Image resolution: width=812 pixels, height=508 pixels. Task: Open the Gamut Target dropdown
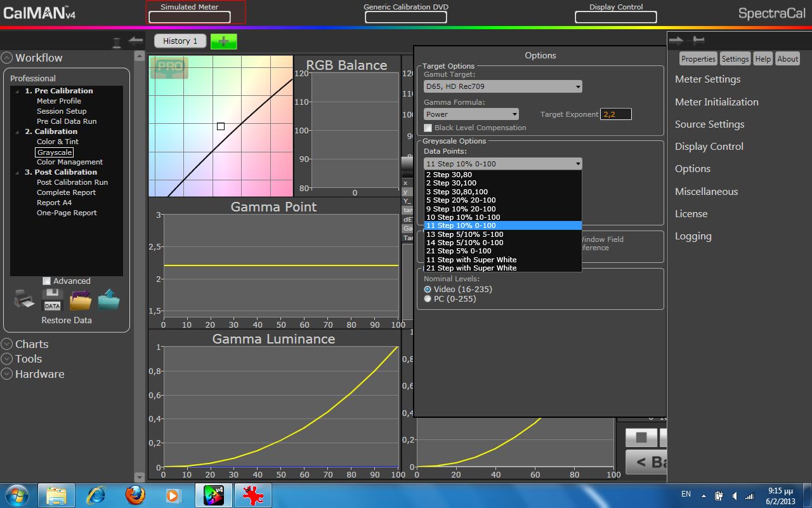pyautogui.click(x=502, y=86)
